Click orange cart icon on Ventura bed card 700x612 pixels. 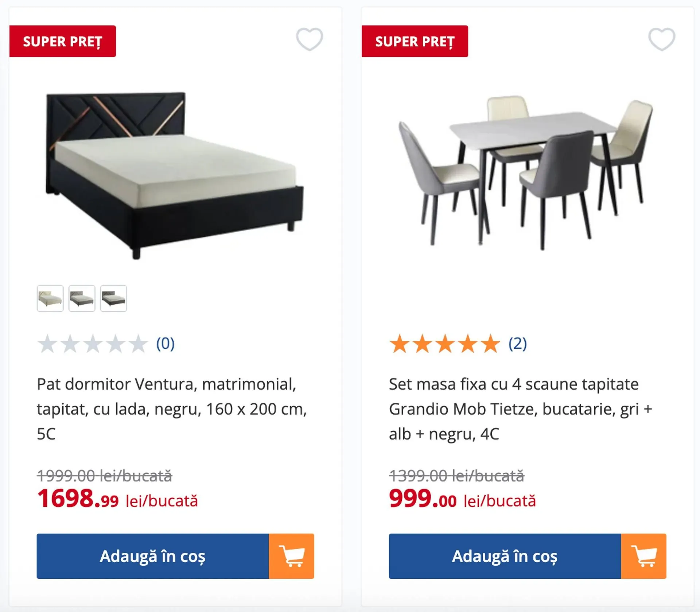291,556
